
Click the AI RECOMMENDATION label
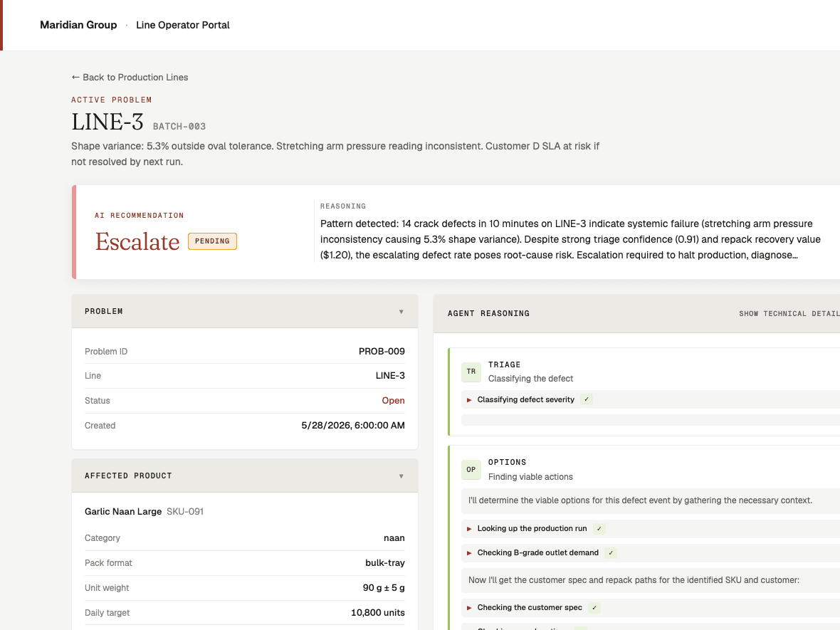click(x=140, y=216)
